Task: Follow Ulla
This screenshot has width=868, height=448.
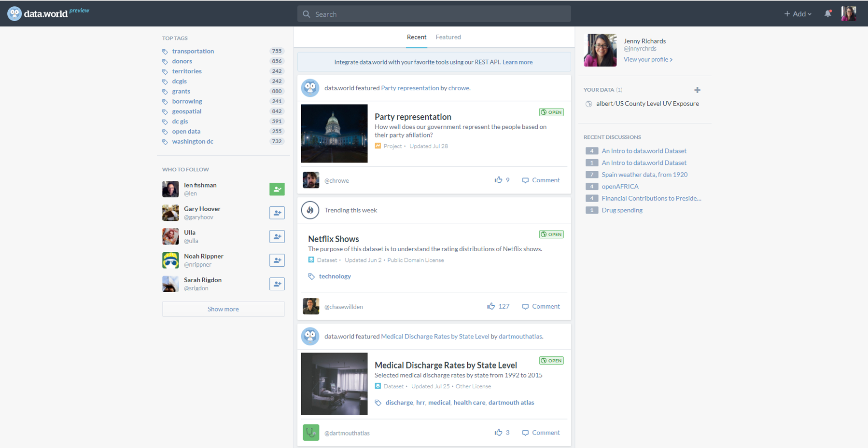Action: (277, 236)
